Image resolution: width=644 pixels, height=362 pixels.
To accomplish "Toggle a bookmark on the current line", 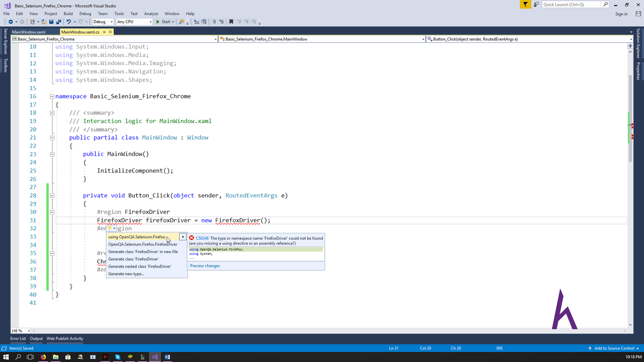I will pos(231,22).
